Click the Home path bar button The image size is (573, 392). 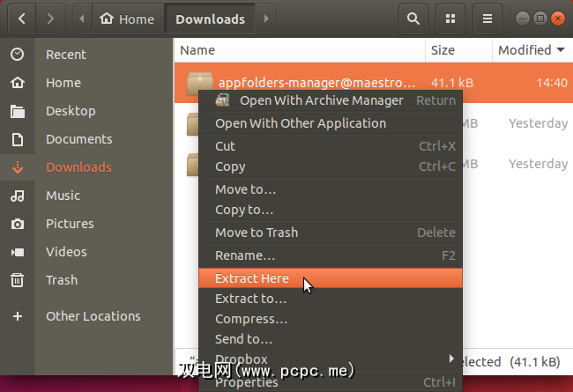pos(128,18)
